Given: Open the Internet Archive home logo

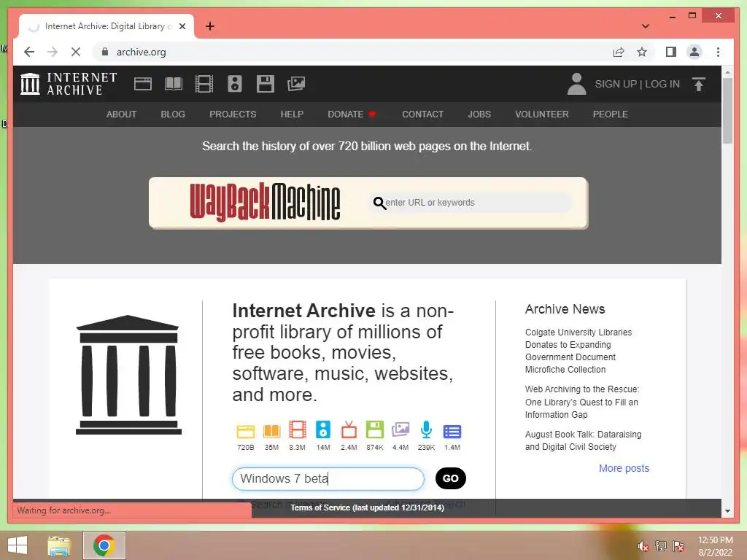Looking at the screenshot, I should coord(69,84).
